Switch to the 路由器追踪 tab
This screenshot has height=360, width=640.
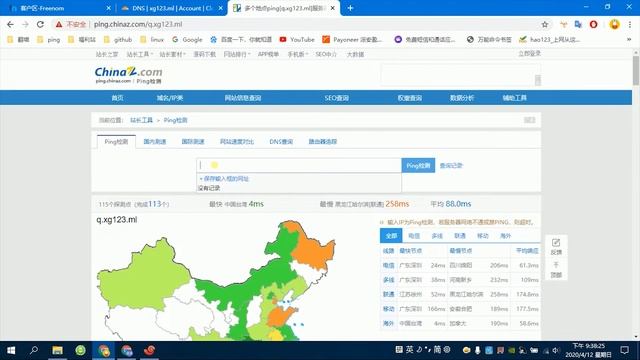point(322,142)
